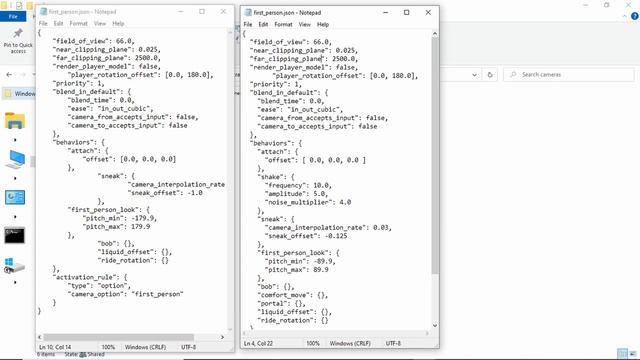Click the horizontal scrollbar thumb in left Notepad
This screenshot has height=360, width=640.
(x=119, y=337)
